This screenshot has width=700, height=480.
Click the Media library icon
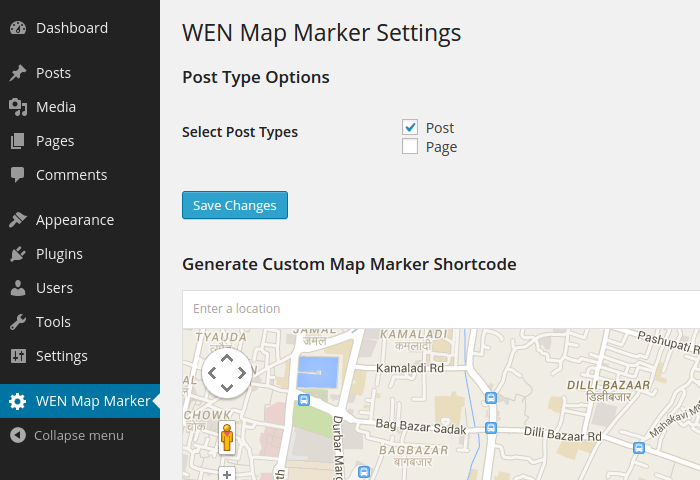click(18, 107)
